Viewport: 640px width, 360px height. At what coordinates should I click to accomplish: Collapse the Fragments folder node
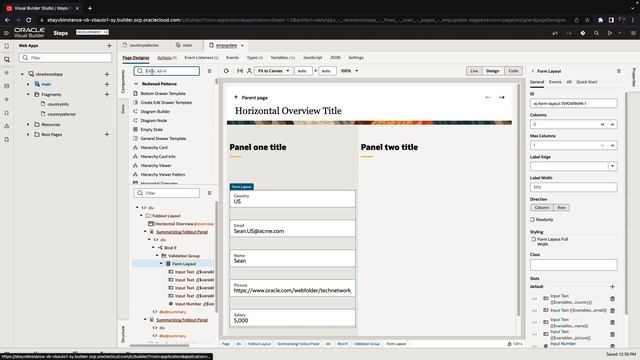coord(28,94)
